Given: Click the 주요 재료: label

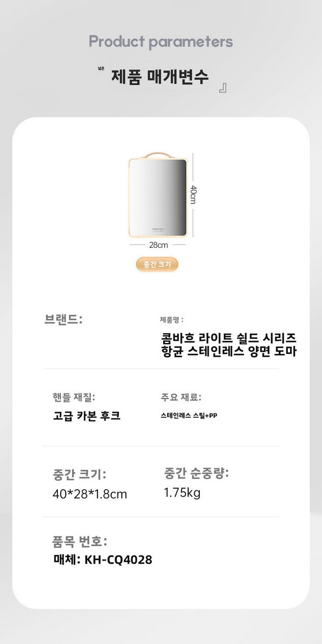Looking at the screenshot, I should (181, 397).
